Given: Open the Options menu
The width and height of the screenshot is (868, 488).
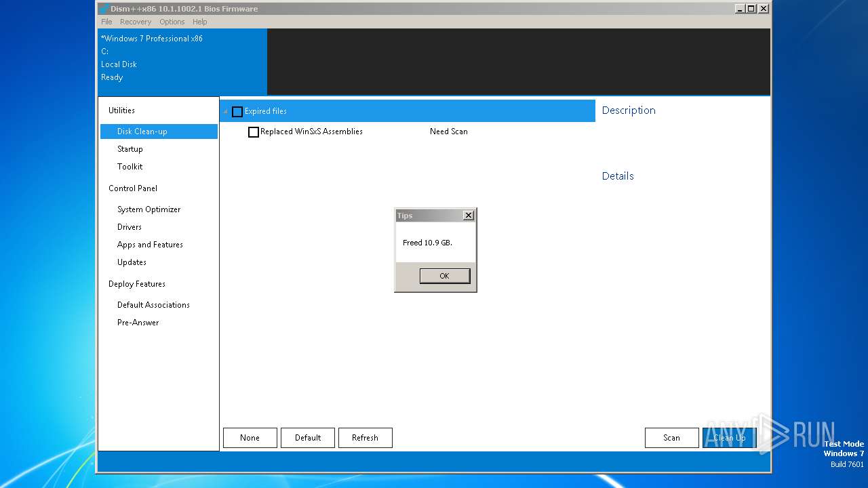Looking at the screenshot, I should (172, 22).
